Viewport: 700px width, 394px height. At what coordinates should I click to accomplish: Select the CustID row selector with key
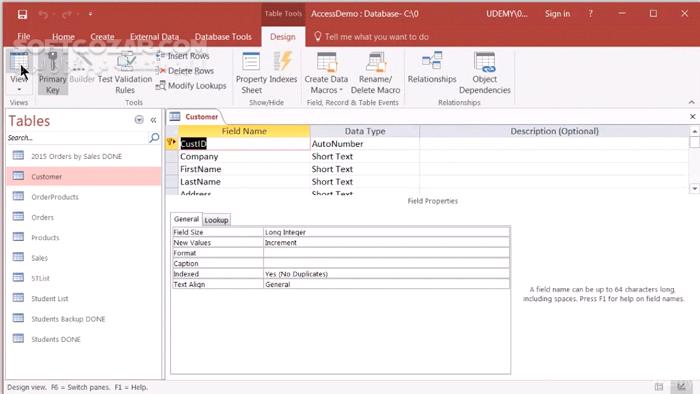[172, 143]
